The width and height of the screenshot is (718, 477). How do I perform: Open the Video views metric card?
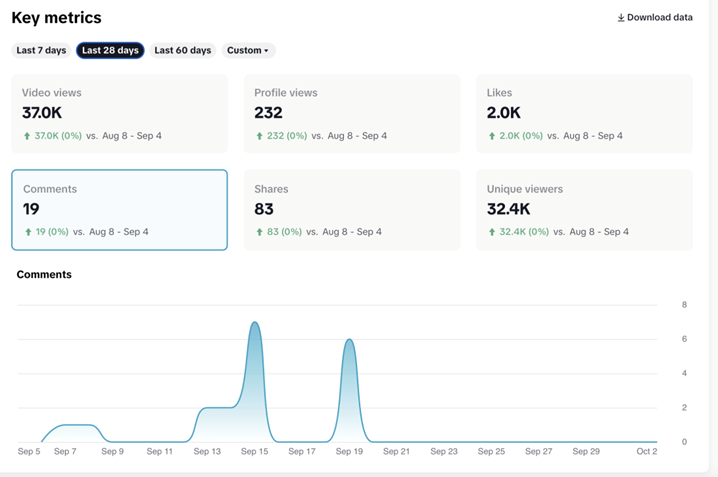pos(120,114)
